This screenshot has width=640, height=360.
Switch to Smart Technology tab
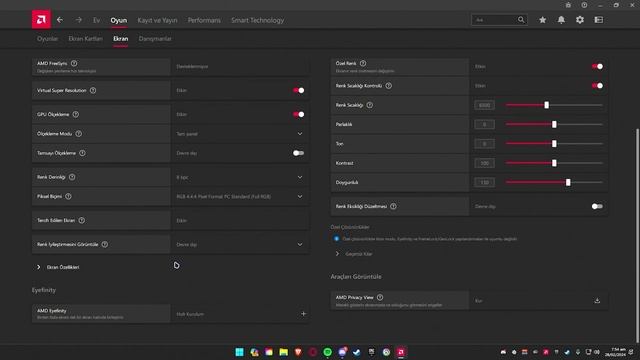258,20
